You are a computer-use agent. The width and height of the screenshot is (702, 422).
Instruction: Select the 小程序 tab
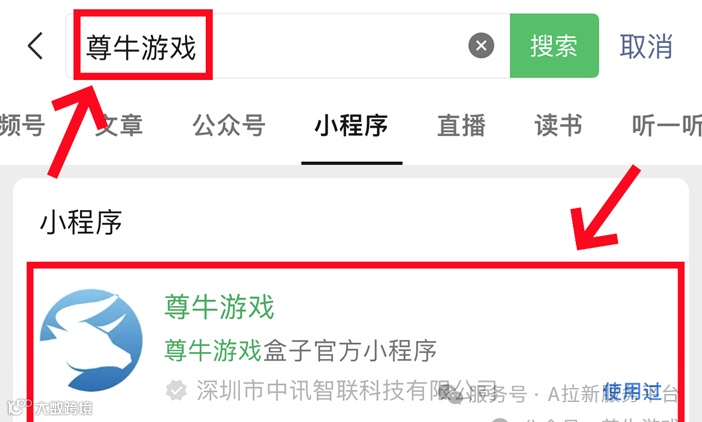tap(351, 125)
